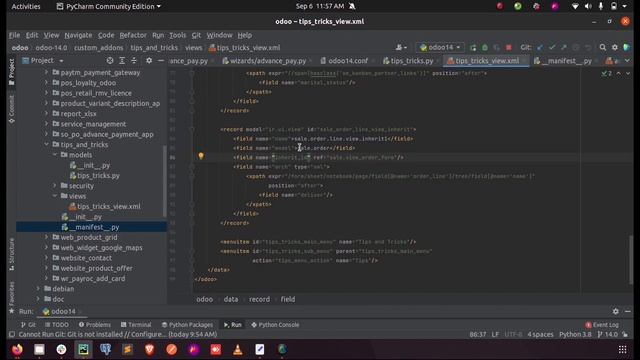Click Collapse All icon in Project panel
This screenshot has height=360, width=640.
pyautogui.click(x=133, y=61)
